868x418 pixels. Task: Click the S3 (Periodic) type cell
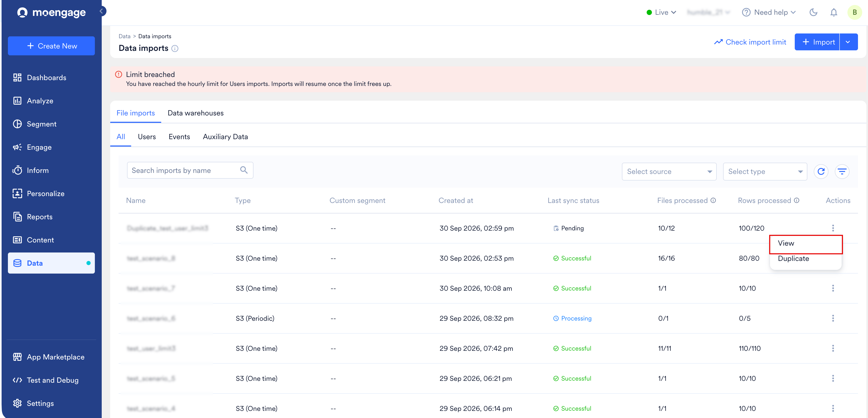click(255, 318)
